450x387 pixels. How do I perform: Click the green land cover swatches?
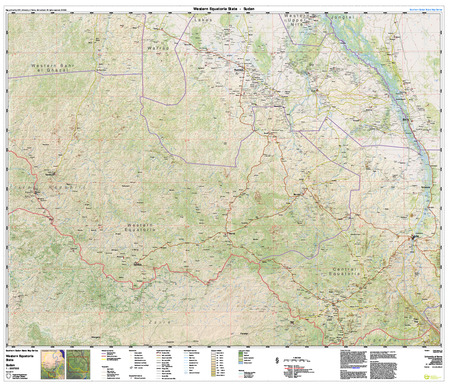(x=241, y=357)
